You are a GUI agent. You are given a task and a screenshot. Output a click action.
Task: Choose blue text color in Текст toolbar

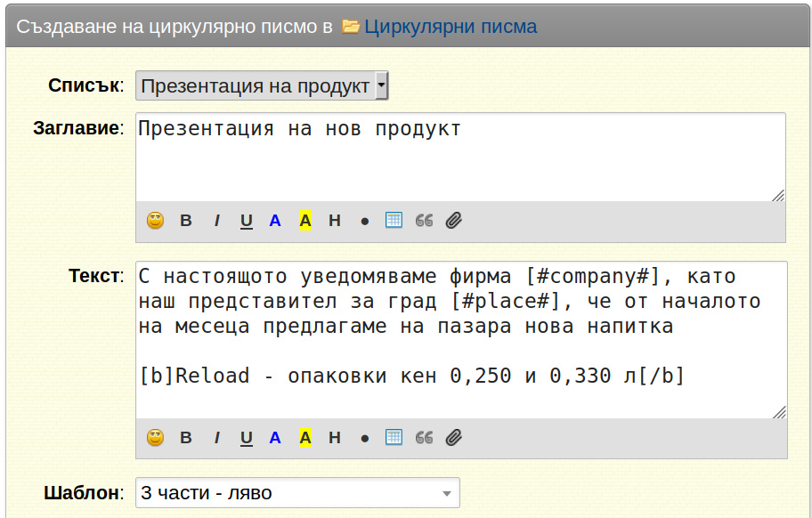[x=275, y=438]
